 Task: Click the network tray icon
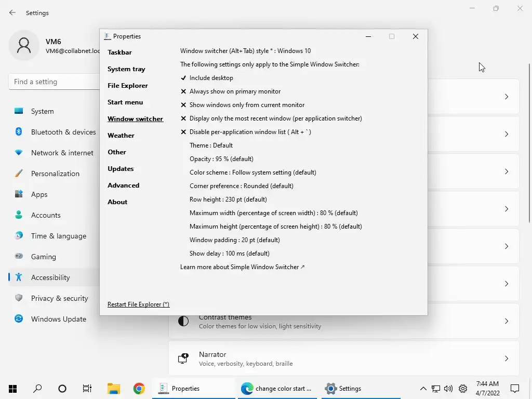[436, 389]
